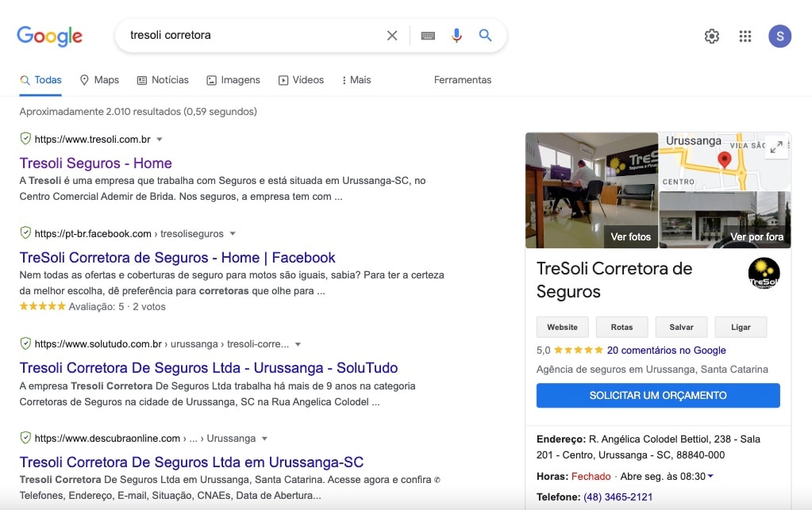
Task: Click SOLICITAR UM ORÇAMENTO button
Action: [x=658, y=395]
